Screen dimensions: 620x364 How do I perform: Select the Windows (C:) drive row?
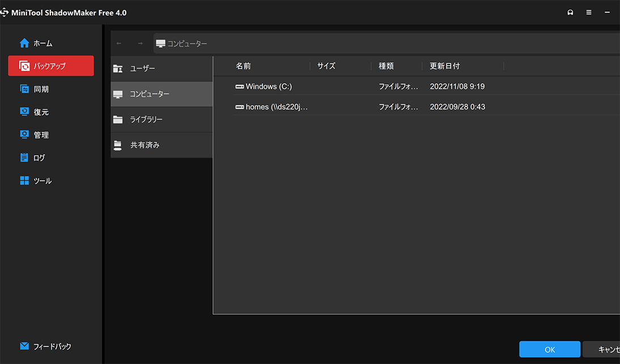pyautogui.click(x=427, y=87)
